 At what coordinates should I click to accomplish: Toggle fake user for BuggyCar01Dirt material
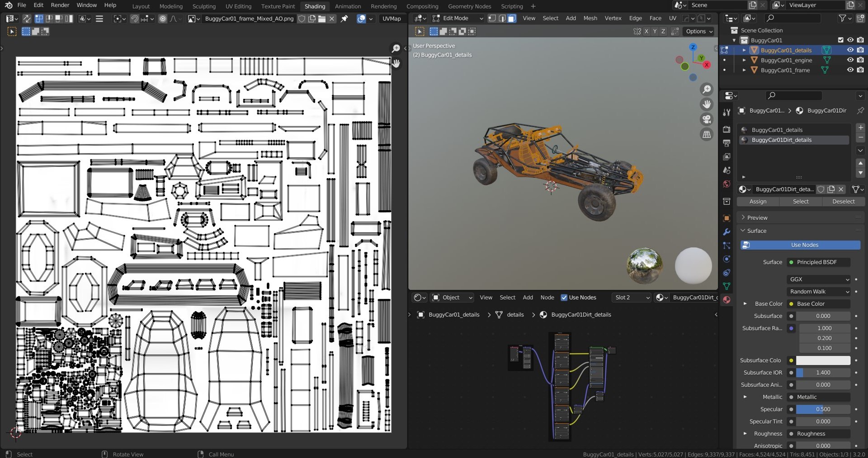click(821, 189)
